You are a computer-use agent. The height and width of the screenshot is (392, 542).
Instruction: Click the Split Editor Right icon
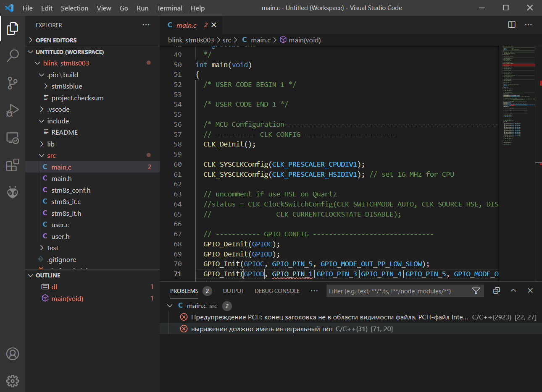(512, 25)
